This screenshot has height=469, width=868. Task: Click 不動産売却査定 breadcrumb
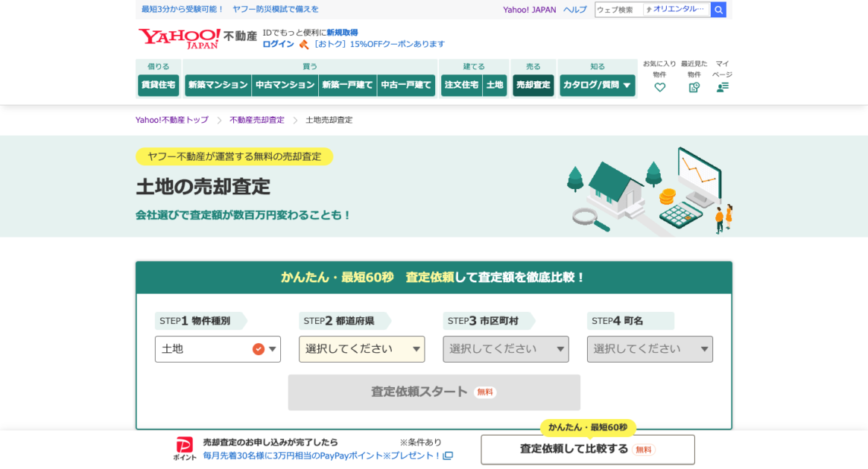click(x=257, y=120)
